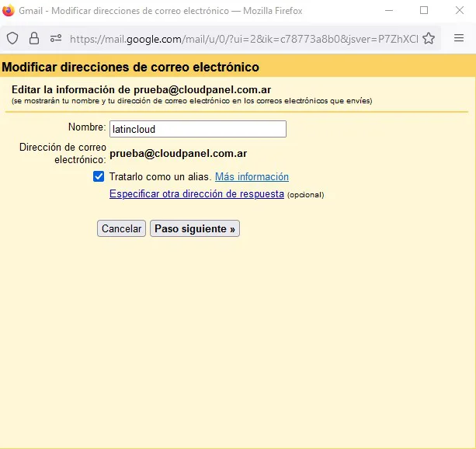Show site security via padlock icon
The width and height of the screenshot is (476, 449).
coord(34,38)
